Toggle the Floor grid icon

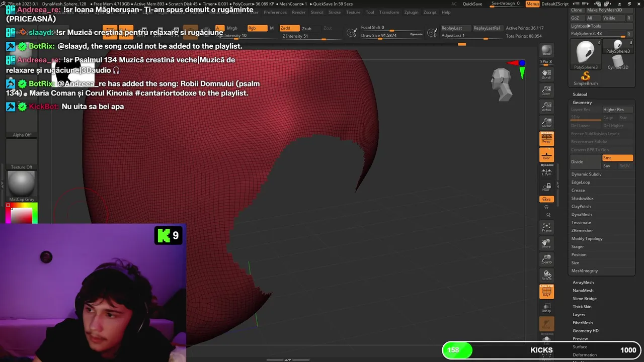tap(546, 155)
